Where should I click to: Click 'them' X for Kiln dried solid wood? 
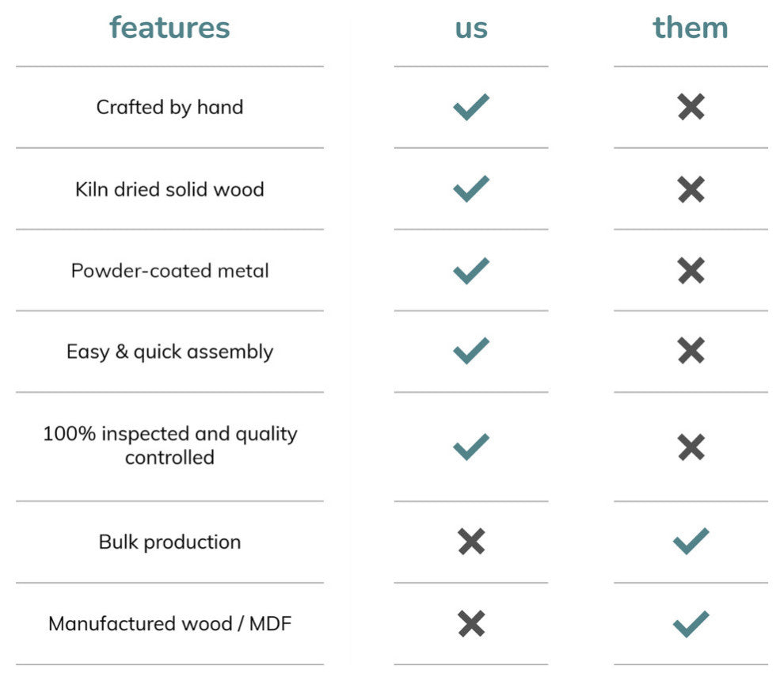691,189
